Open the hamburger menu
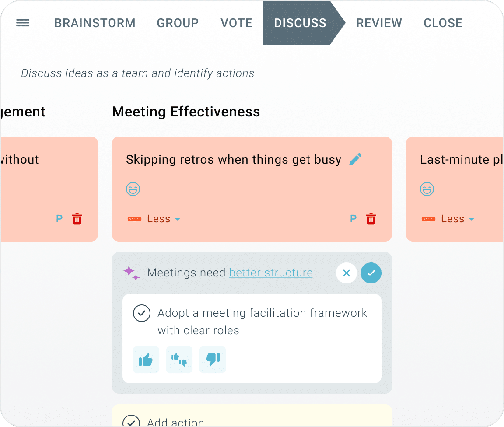 point(23,23)
